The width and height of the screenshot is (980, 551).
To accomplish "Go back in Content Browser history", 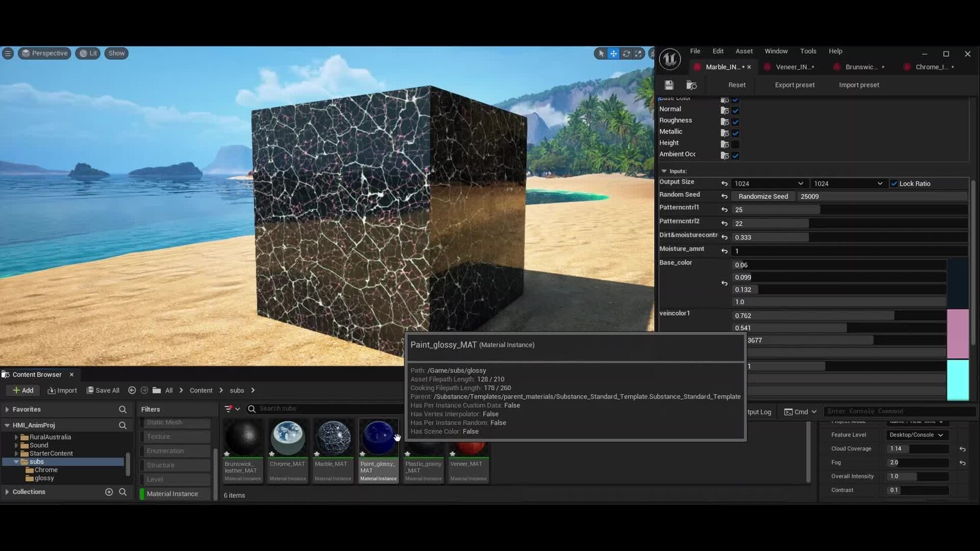I will [132, 390].
